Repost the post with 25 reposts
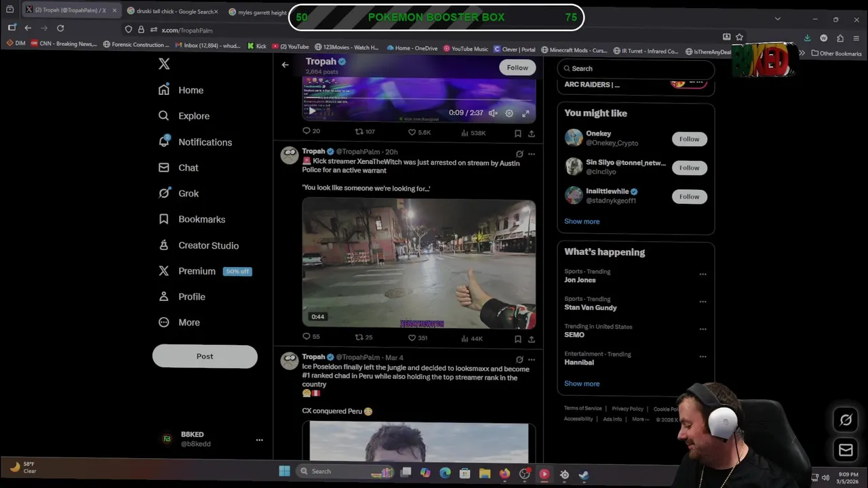 point(364,337)
